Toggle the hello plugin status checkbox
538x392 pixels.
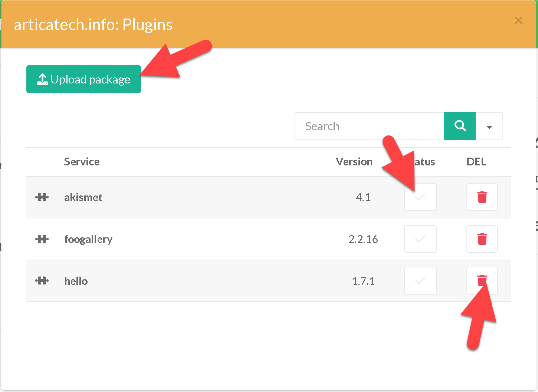point(420,281)
